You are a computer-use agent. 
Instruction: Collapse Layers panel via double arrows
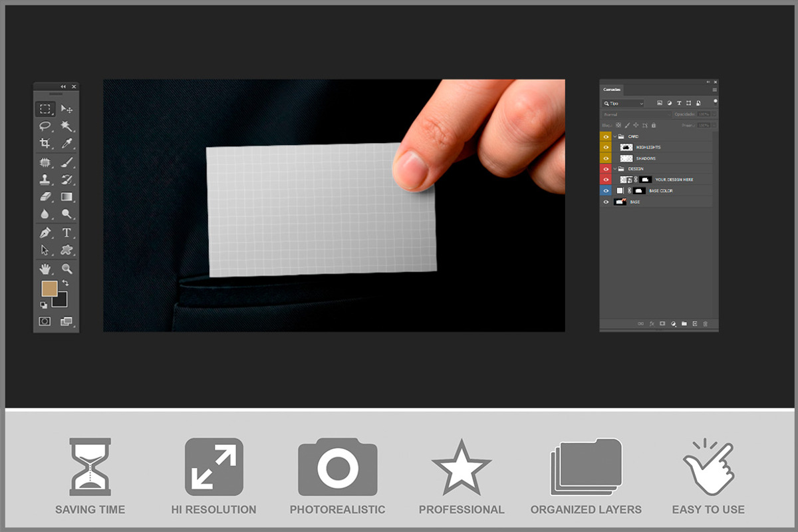coord(708,82)
